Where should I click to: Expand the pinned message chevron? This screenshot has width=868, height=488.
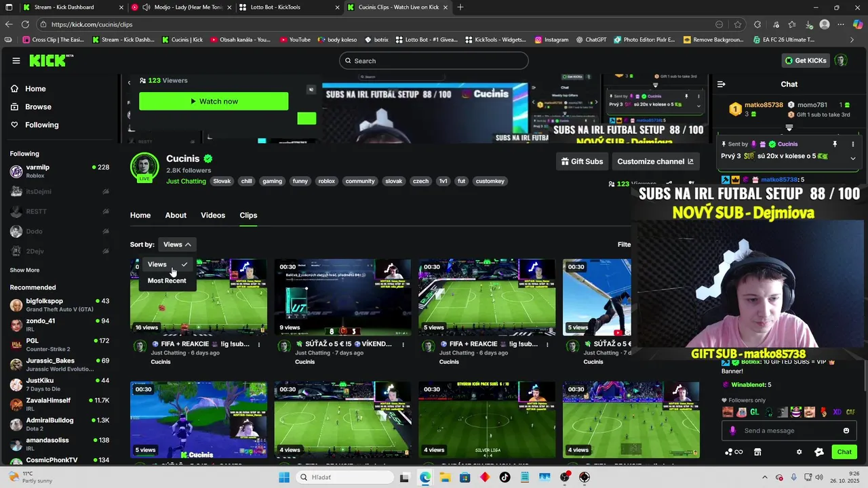coord(853,158)
